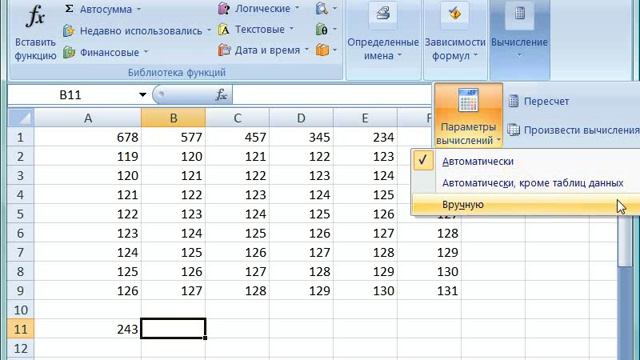640x360 pixels.
Task: Select row 1 header
Action: tap(20, 137)
